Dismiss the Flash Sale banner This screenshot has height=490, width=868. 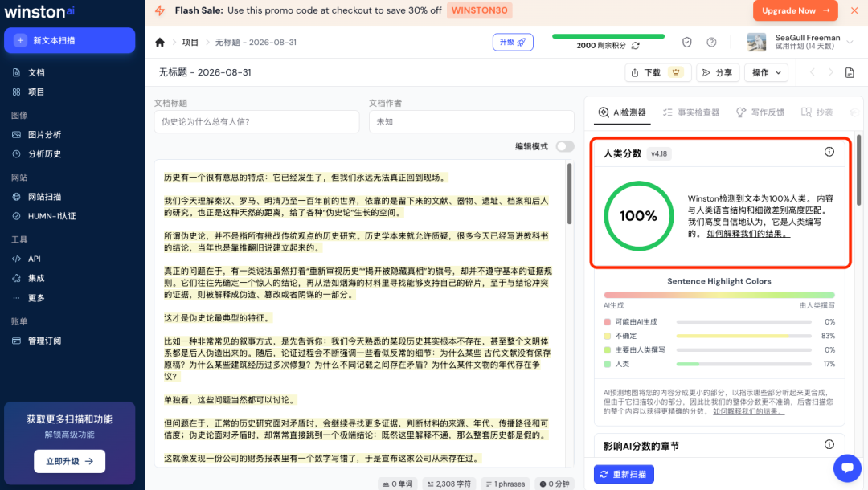pos(854,10)
